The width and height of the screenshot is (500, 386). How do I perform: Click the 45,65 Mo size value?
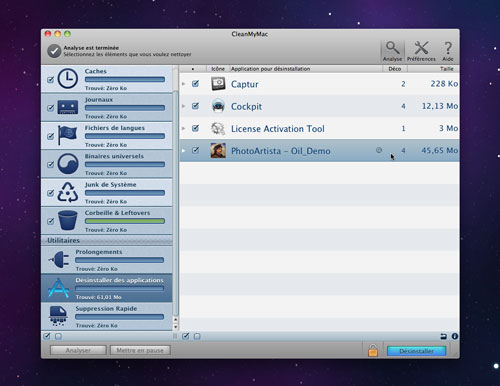(x=439, y=150)
